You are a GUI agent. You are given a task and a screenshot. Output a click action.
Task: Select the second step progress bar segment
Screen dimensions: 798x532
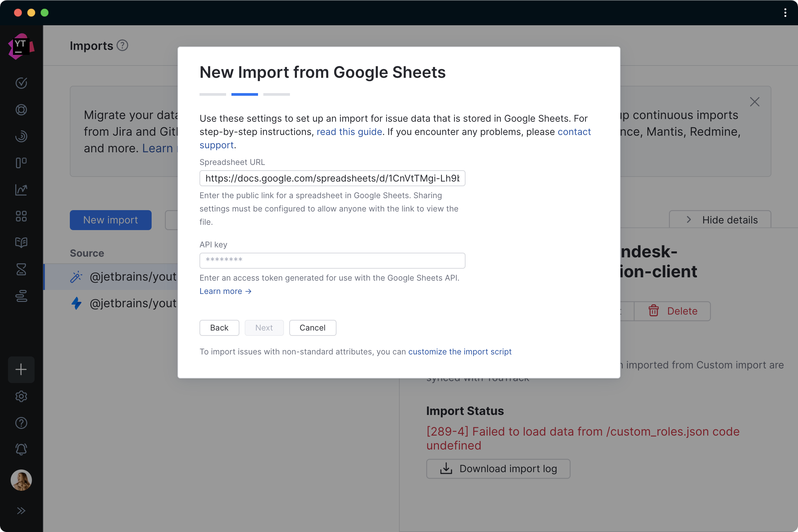click(244, 94)
